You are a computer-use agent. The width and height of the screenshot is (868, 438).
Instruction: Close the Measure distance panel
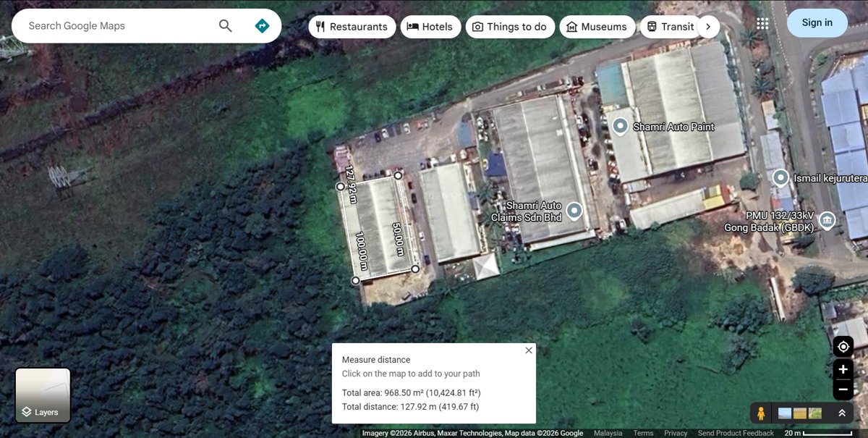pyautogui.click(x=529, y=350)
